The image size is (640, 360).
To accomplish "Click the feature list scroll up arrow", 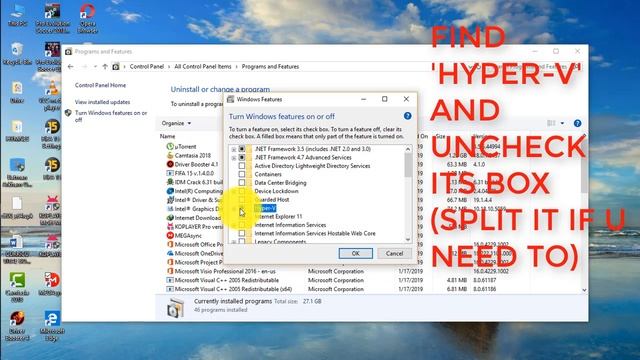I will 408,149.
